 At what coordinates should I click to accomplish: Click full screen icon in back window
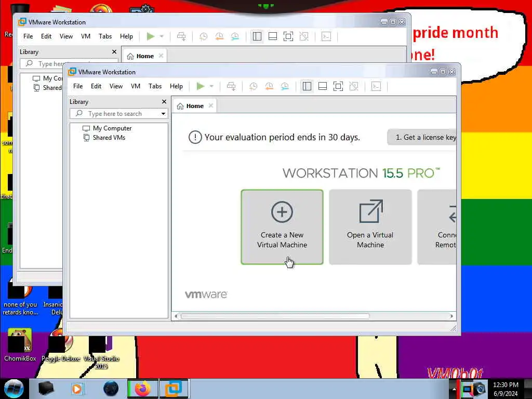coord(288,36)
